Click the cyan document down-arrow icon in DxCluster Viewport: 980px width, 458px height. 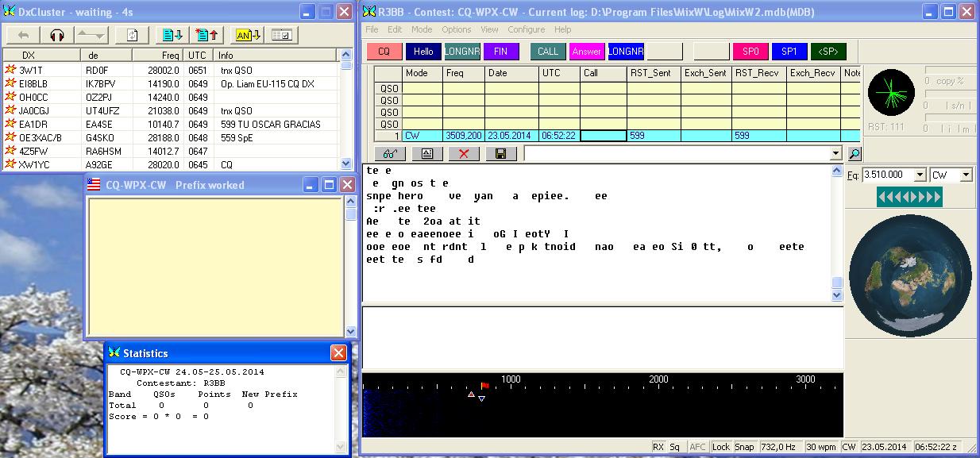[x=172, y=35]
